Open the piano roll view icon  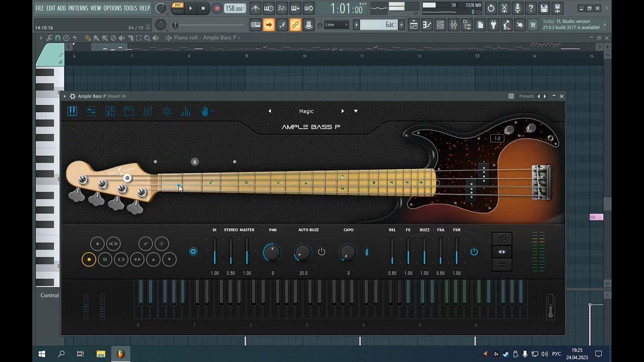427,25
